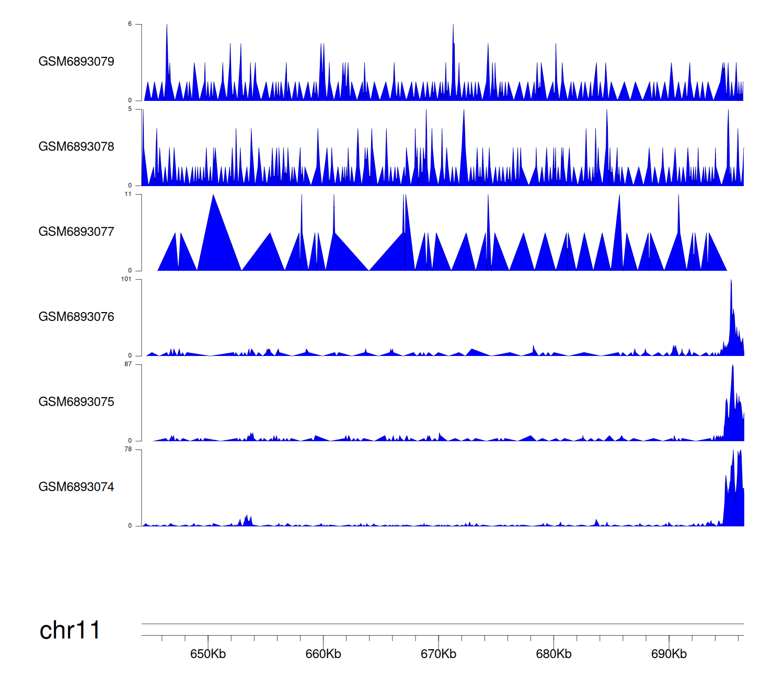
Task: Click the 690Kb tick label
Action: pyautogui.click(x=669, y=654)
